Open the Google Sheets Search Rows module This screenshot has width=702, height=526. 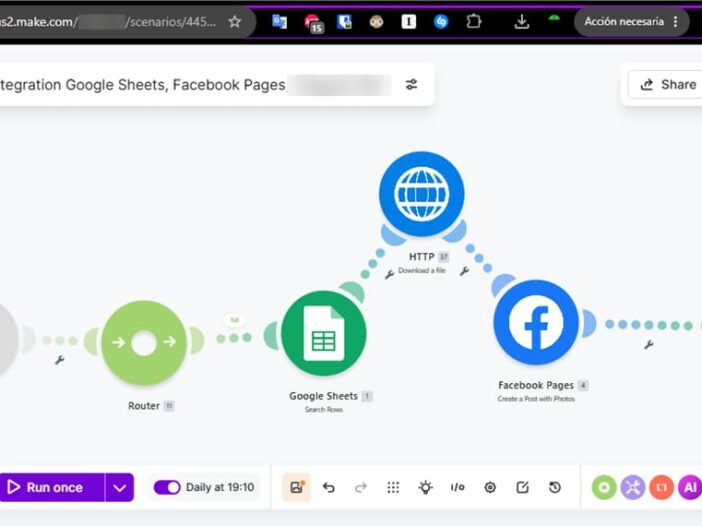click(324, 334)
